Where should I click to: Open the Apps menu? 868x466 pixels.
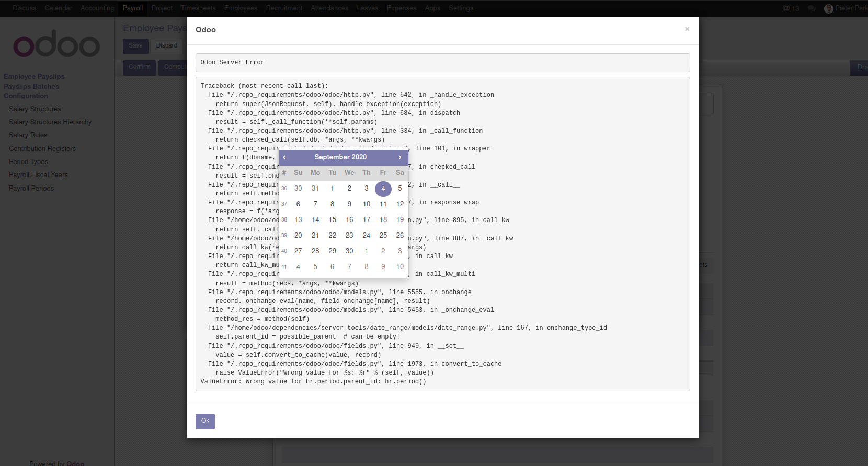point(432,8)
